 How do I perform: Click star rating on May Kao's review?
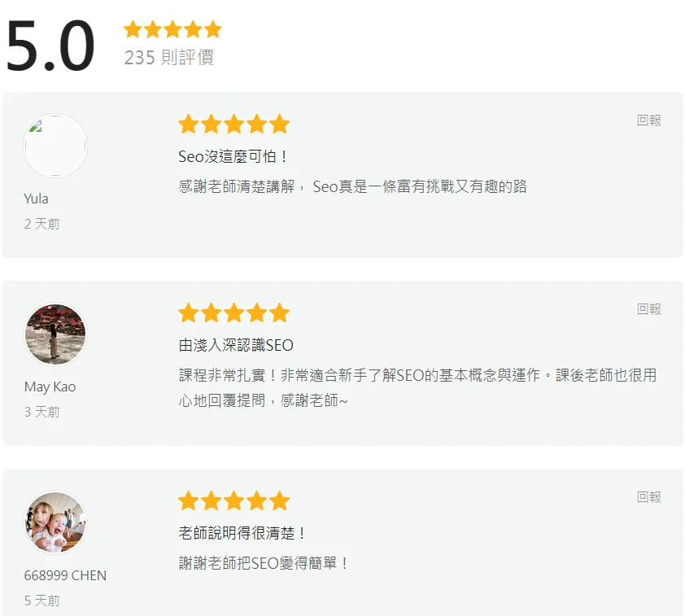[x=233, y=313]
